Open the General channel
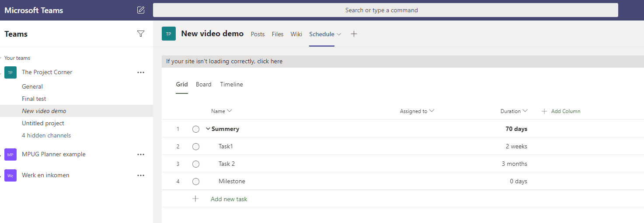Screen dimensions: 644x223 [32, 86]
